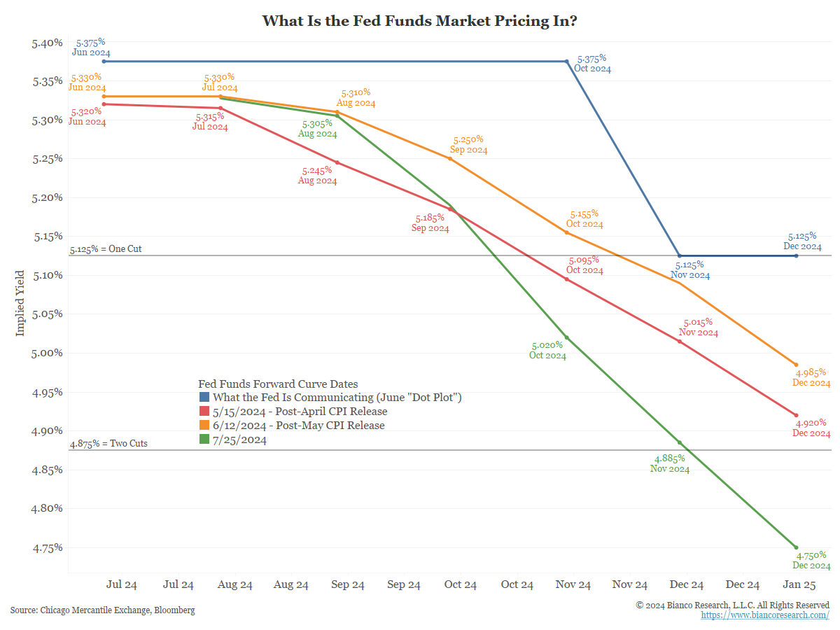840x630 pixels.
Task: Click the green 5.020% Oct 2024 data point
Action: click(566, 338)
